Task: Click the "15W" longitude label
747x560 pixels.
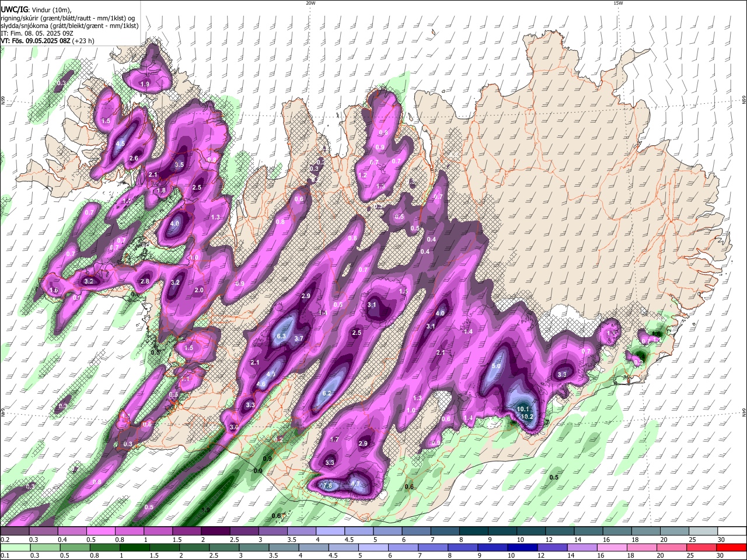Action: coord(618,3)
